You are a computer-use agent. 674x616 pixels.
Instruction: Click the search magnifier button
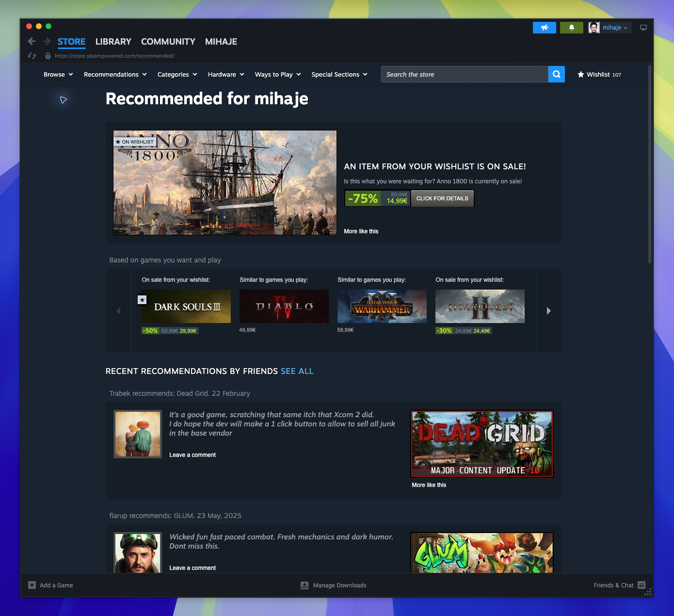point(557,74)
